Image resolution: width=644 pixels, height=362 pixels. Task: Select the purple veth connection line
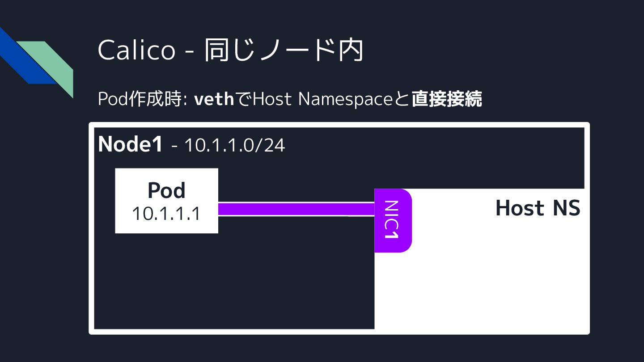(296, 209)
